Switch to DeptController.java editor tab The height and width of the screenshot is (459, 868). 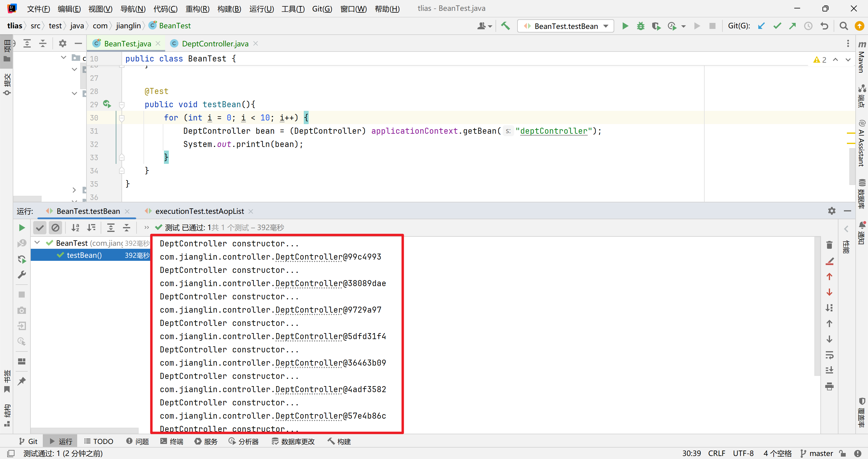215,43
